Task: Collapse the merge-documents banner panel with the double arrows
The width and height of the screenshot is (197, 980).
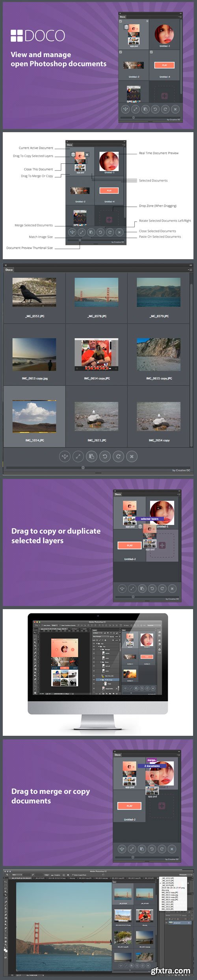Action: tap(180, 751)
